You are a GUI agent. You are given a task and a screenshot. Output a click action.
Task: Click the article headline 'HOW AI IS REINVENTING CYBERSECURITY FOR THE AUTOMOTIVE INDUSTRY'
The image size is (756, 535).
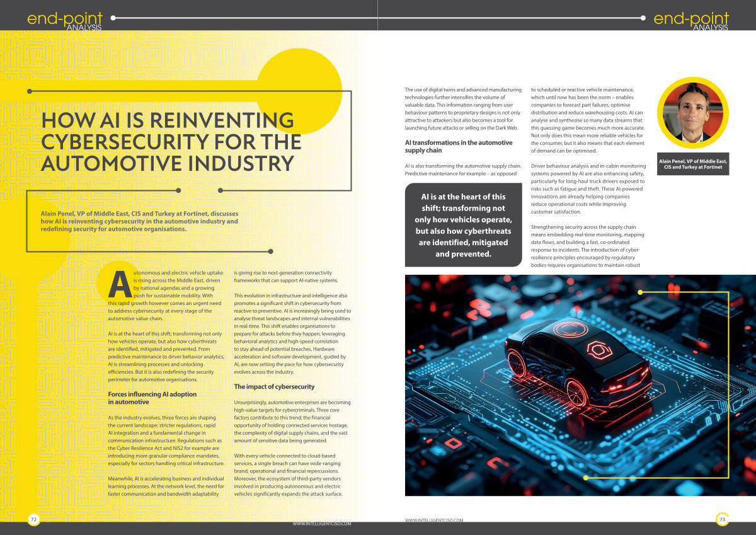(x=171, y=142)
